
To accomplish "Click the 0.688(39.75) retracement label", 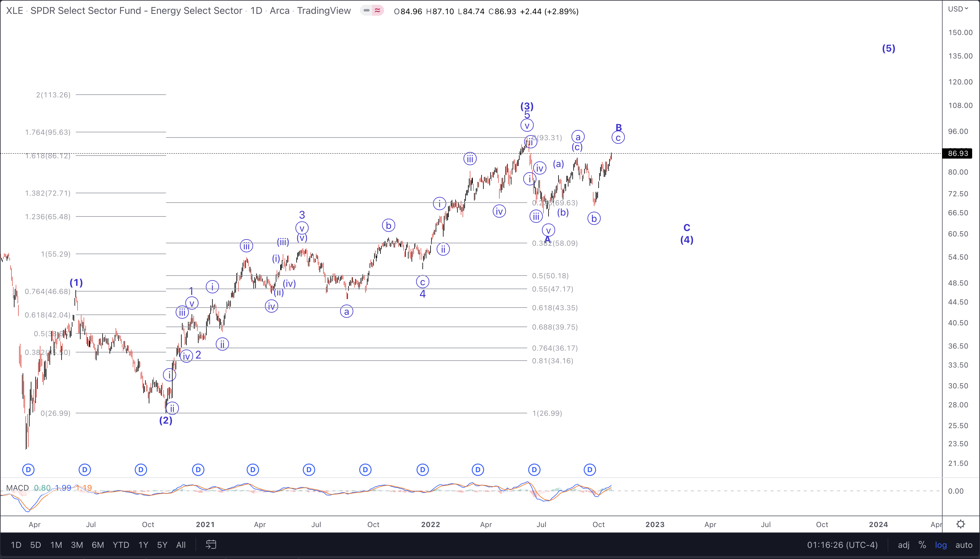I will (555, 327).
